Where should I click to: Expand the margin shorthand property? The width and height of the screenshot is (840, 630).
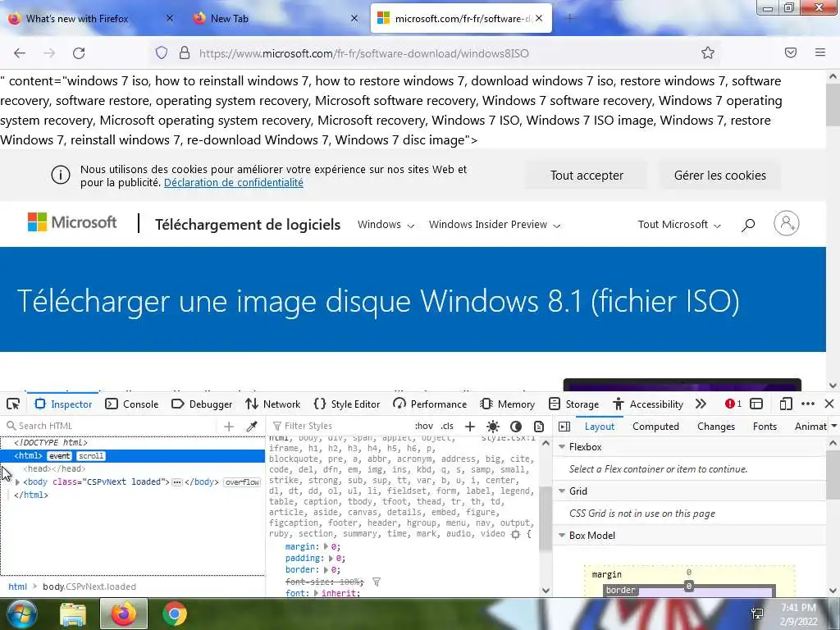point(326,547)
